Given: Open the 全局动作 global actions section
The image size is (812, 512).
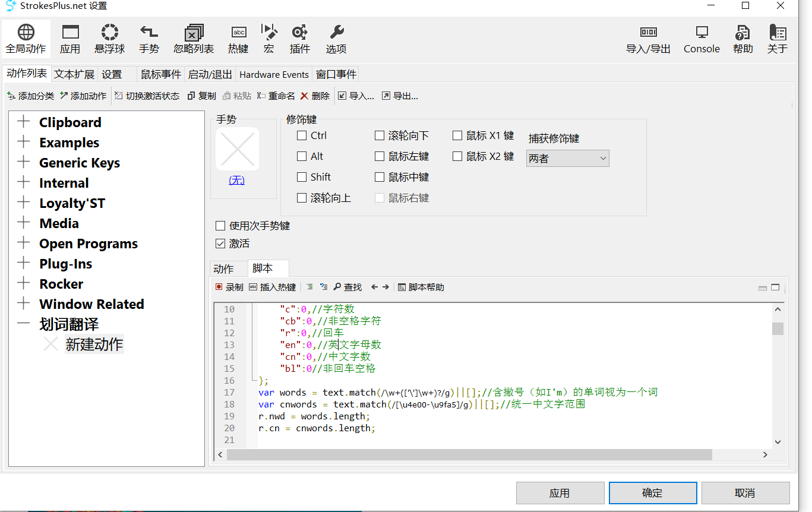Looking at the screenshot, I should pos(26,40).
